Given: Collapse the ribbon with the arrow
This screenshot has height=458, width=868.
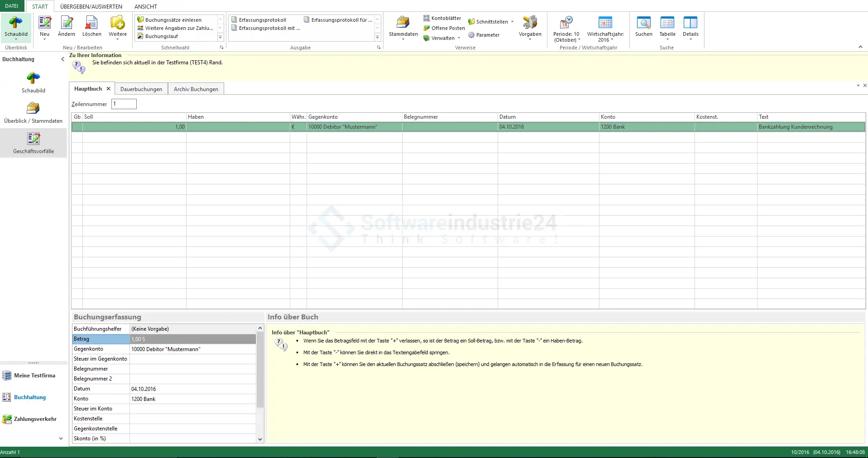Looking at the screenshot, I should tap(860, 47).
